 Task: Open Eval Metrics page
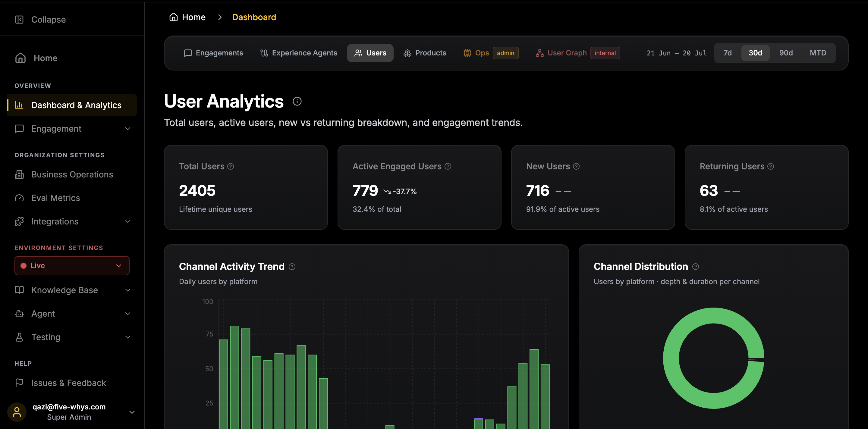coord(72,198)
